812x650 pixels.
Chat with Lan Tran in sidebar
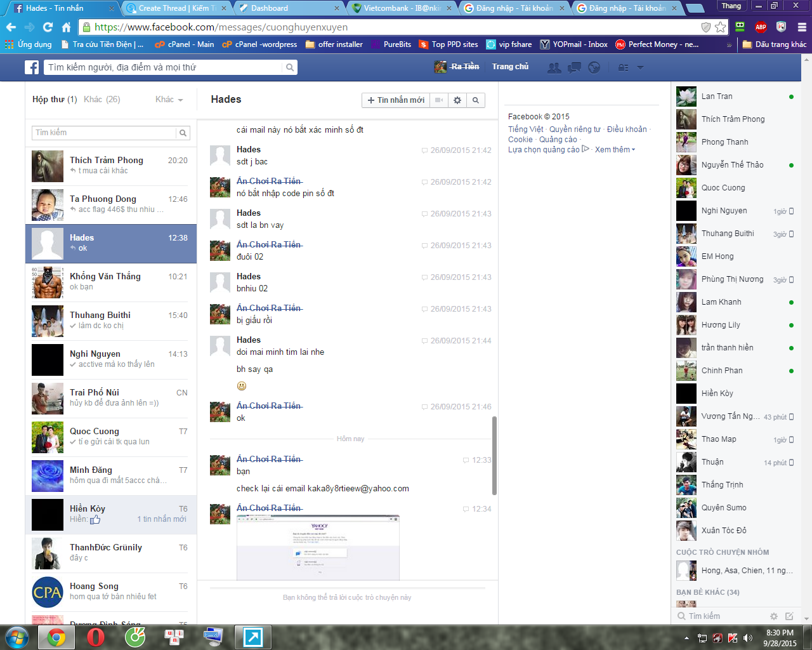737,96
